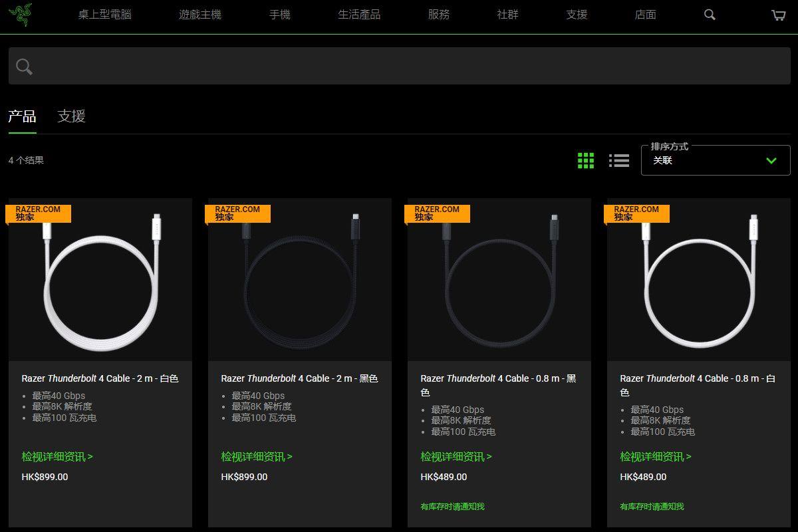Open Razer Thunderbolt 4 Cable 0.8 m 黑色 title
Screen dimensions: 798x532
(x=499, y=385)
